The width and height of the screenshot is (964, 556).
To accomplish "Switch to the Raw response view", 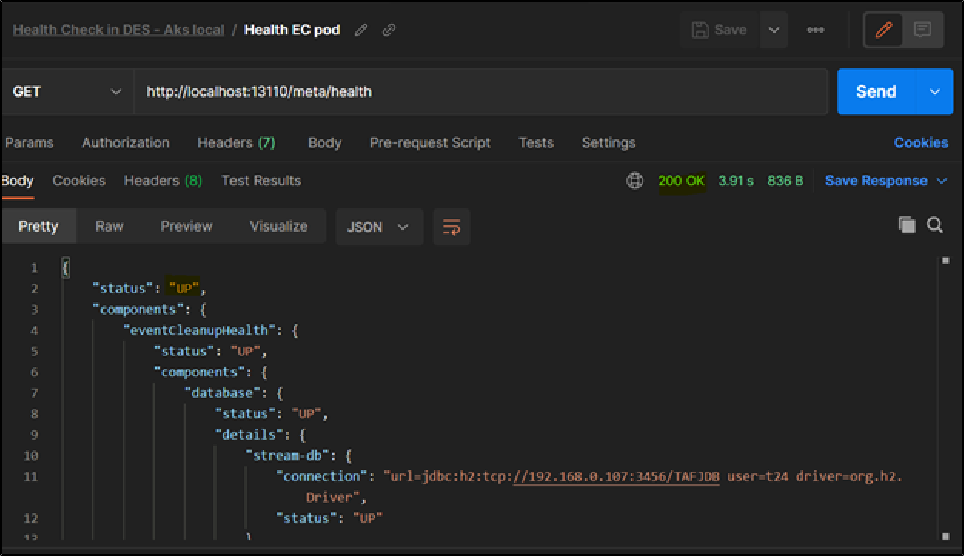I will [x=109, y=227].
